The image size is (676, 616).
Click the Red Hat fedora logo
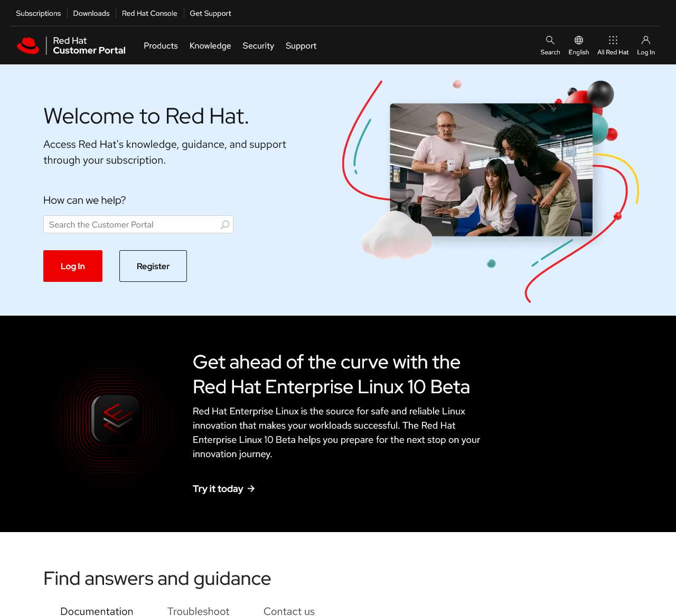click(x=29, y=45)
